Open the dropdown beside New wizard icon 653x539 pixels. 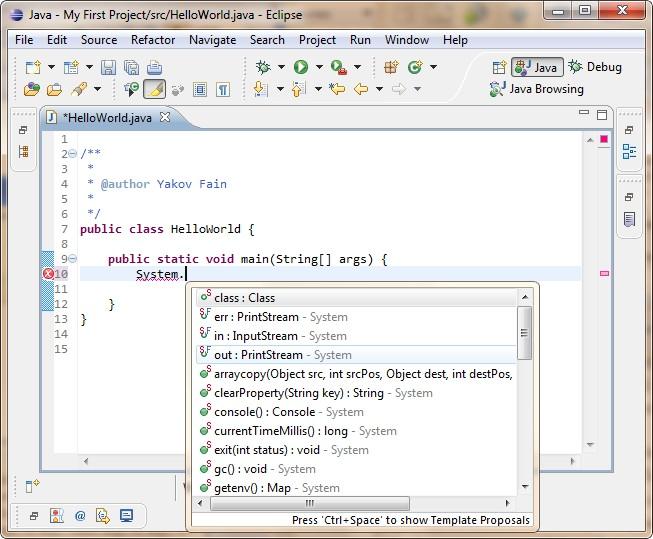(51, 67)
